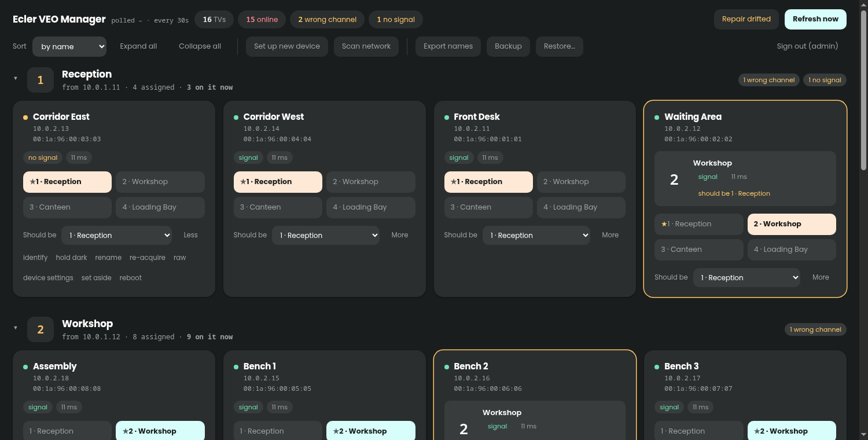
Task: Filter by 1 no signal header pill
Action: 396,20
